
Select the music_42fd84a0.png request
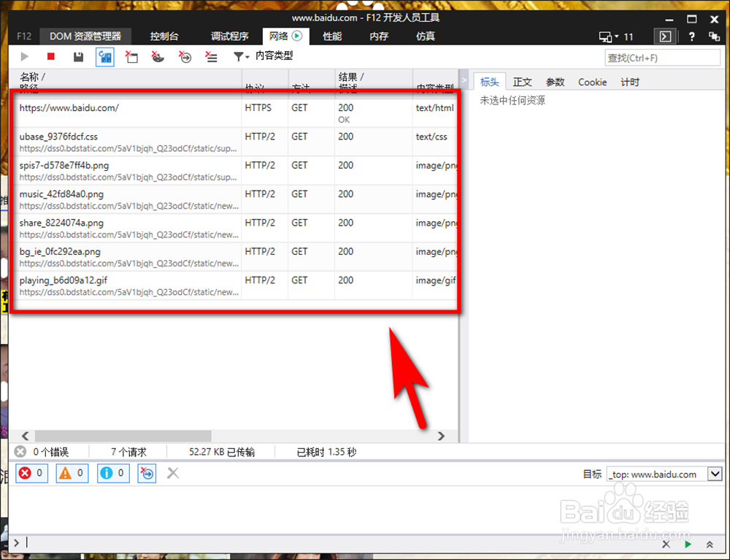pos(234,200)
